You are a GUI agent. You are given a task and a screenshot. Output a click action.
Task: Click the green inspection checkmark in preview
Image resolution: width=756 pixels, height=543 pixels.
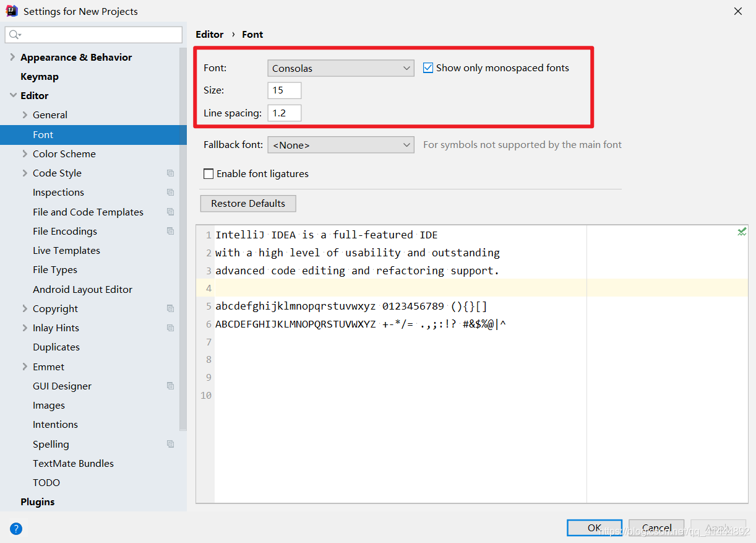click(742, 232)
